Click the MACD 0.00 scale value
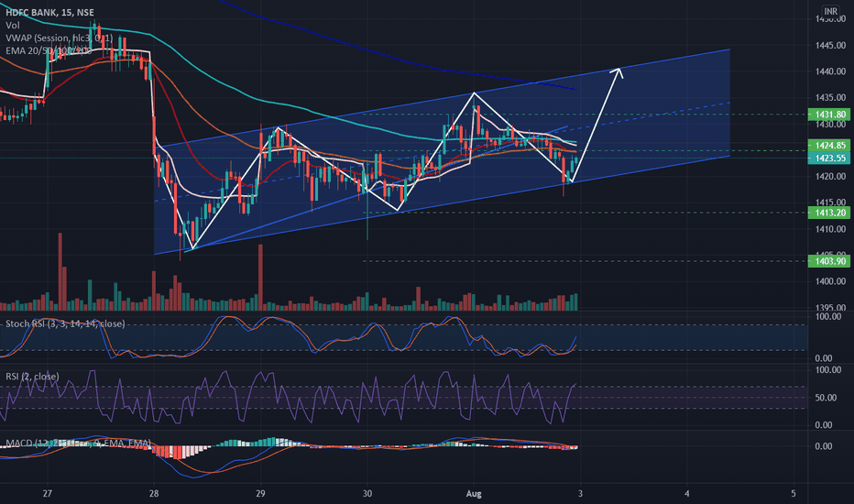Screen dimensions: 854x504 click(x=824, y=446)
